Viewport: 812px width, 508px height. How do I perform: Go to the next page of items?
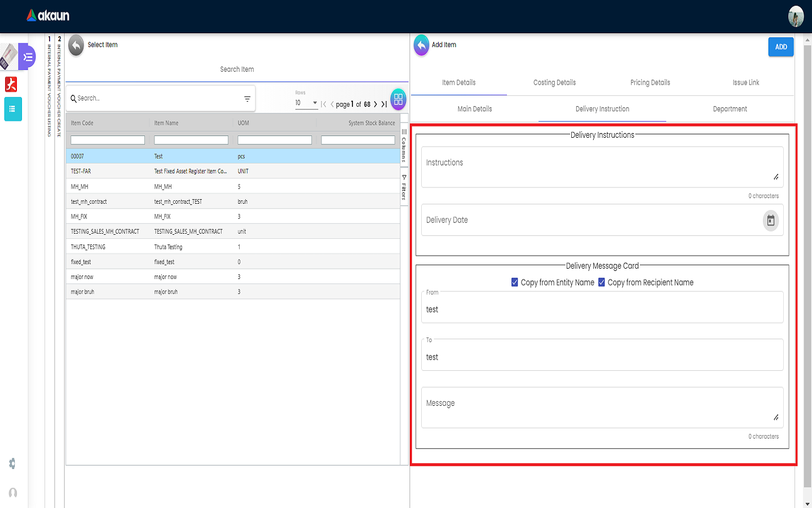[376, 104]
